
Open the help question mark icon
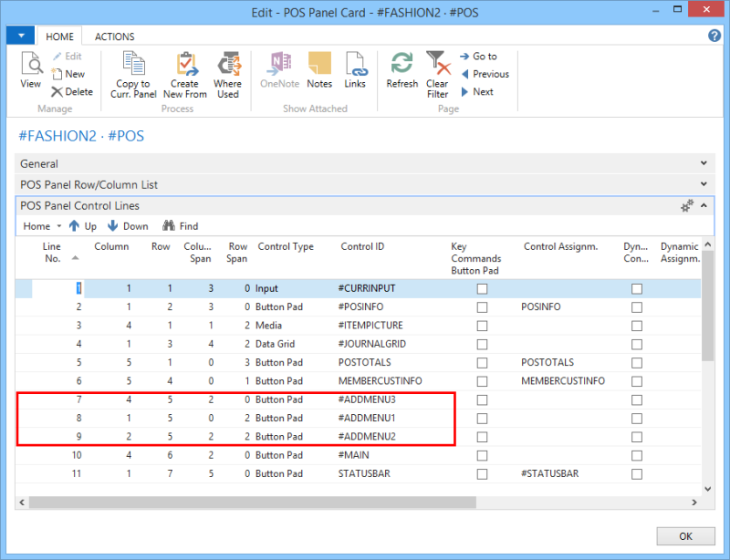pyautogui.click(x=714, y=36)
